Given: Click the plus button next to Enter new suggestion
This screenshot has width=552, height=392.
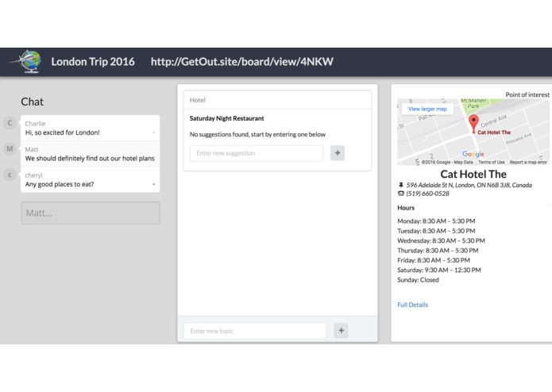Looking at the screenshot, I should click(x=338, y=153).
